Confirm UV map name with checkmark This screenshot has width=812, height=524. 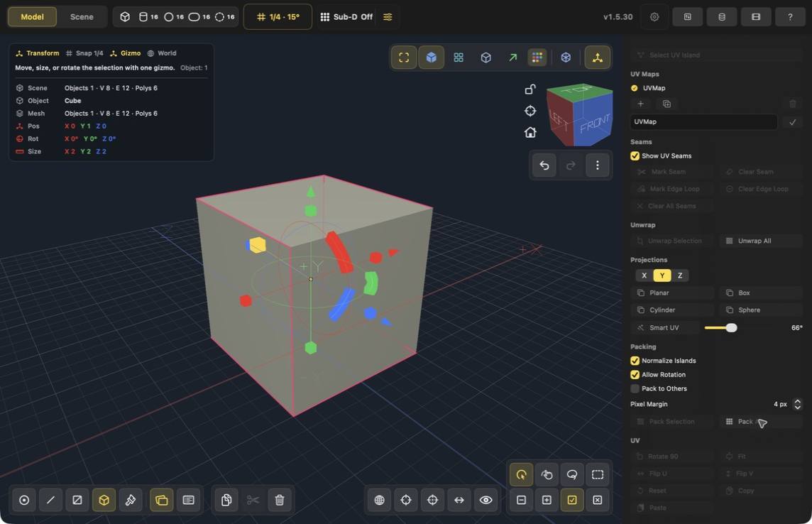click(x=792, y=122)
